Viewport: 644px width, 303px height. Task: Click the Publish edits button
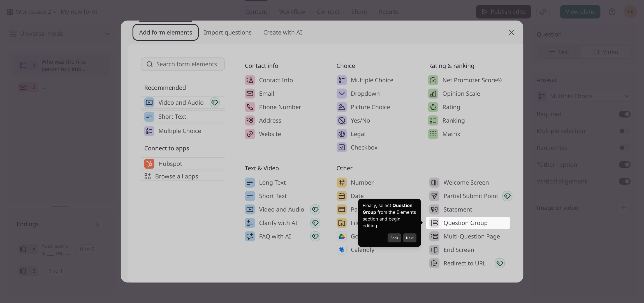(503, 12)
